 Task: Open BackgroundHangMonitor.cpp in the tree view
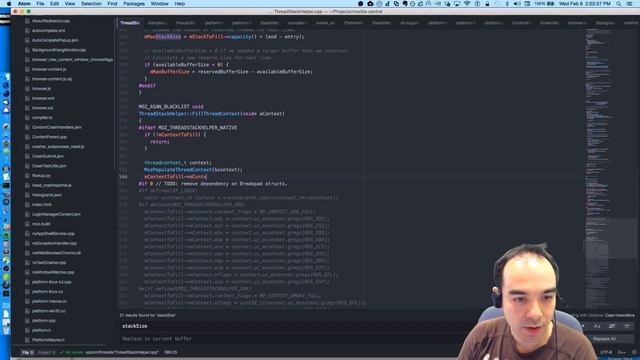[x=59, y=50]
